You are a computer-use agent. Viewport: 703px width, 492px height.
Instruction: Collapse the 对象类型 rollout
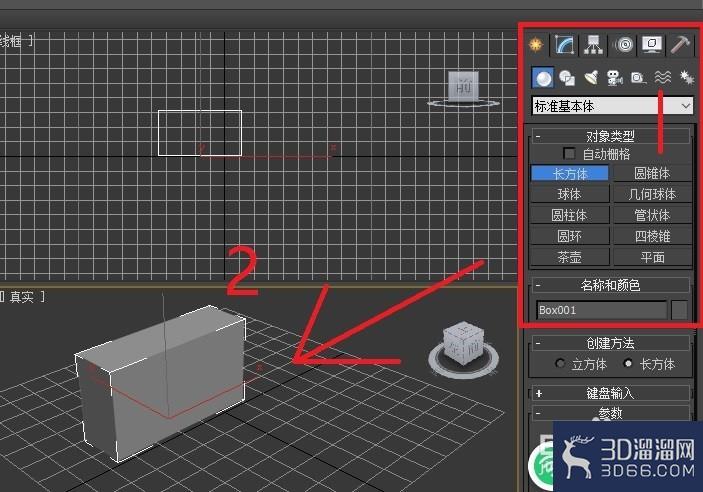tap(611, 136)
